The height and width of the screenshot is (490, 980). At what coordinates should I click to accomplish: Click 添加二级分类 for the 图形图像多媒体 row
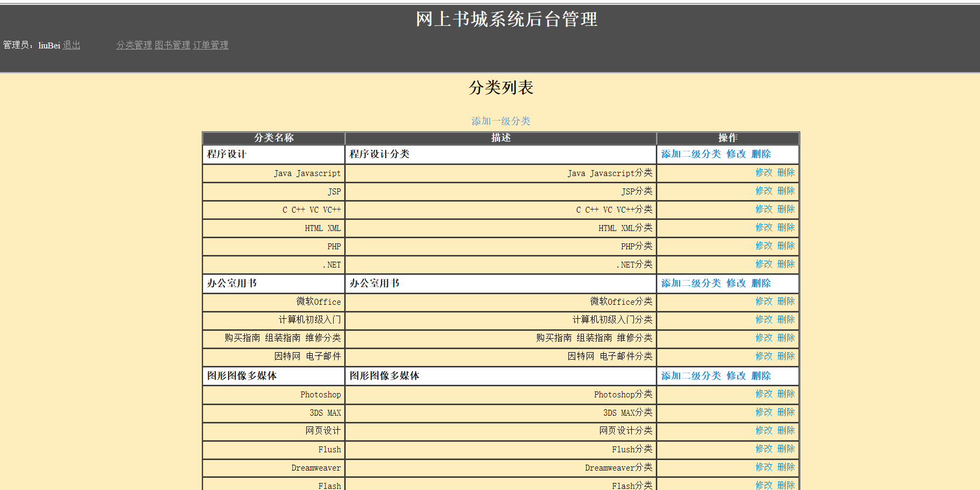point(691,376)
